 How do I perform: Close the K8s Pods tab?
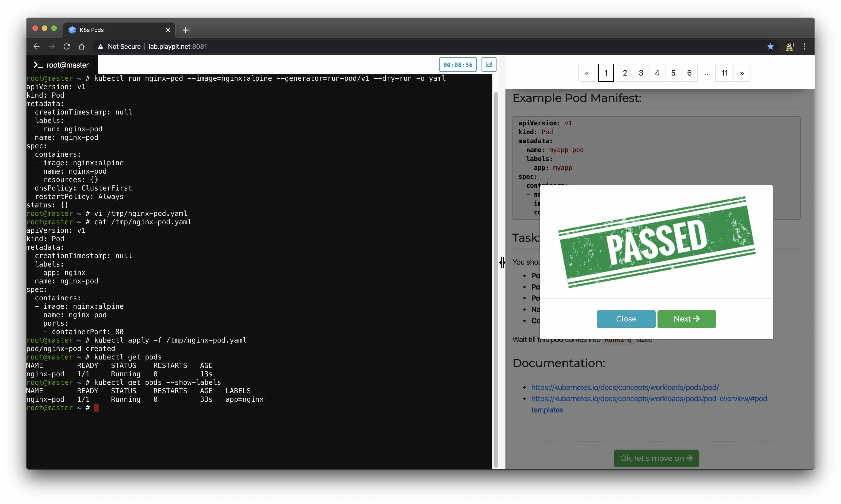(x=168, y=30)
